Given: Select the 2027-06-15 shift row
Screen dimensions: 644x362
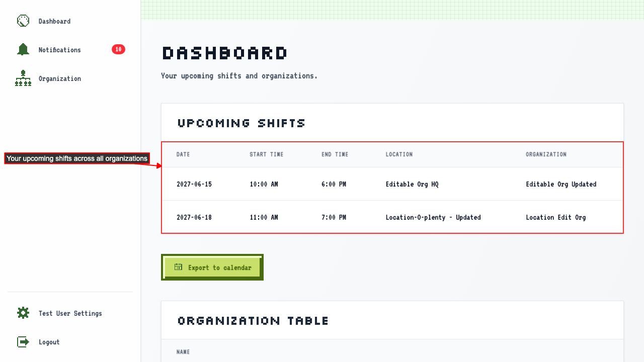Looking at the screenshot, I should coord(392,184).
